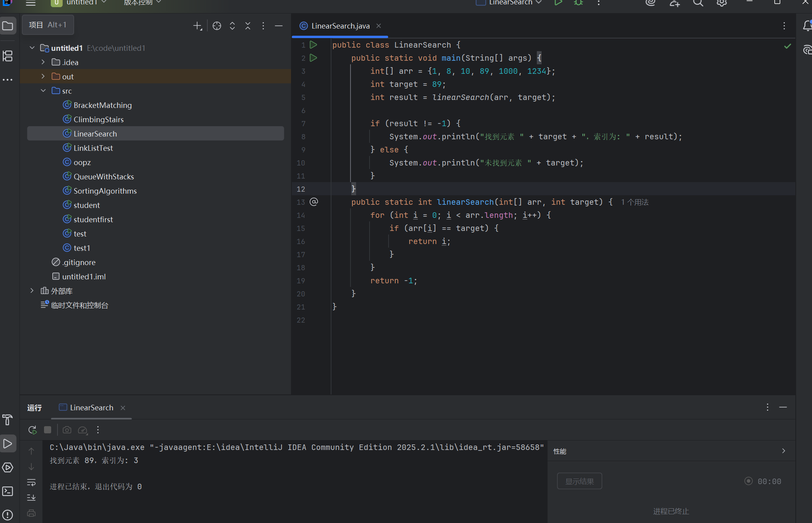Show more tool windows ellipsis in left sidebar
Viewport: 812px width, 523px height.
pyautogui.click(x=8, y=80)
